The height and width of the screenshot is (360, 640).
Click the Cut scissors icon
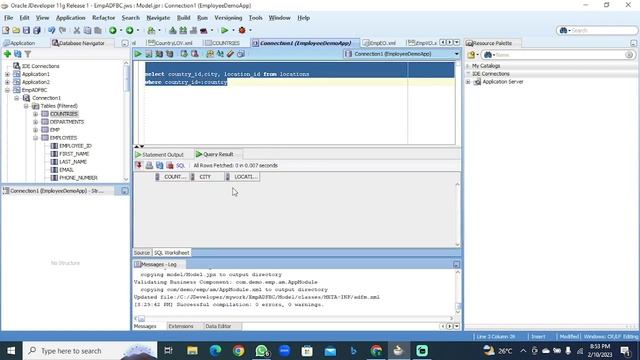(77, 30)
